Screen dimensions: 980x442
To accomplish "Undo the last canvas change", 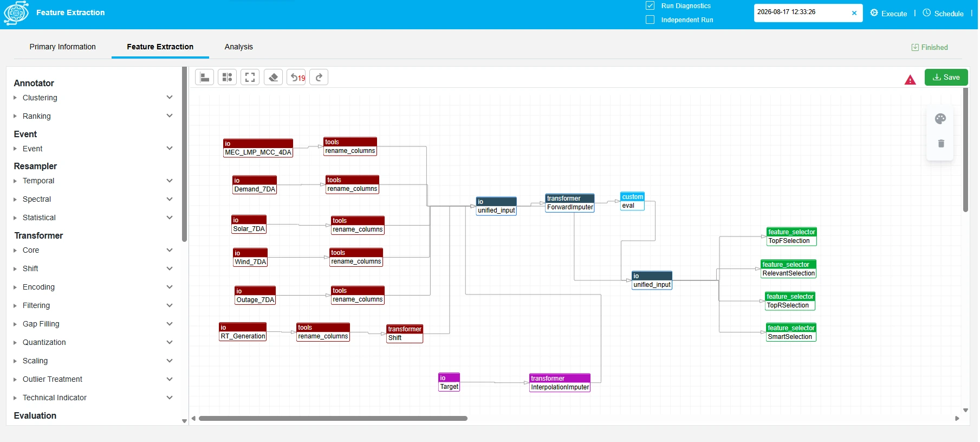I will click(x=296, y=78).
